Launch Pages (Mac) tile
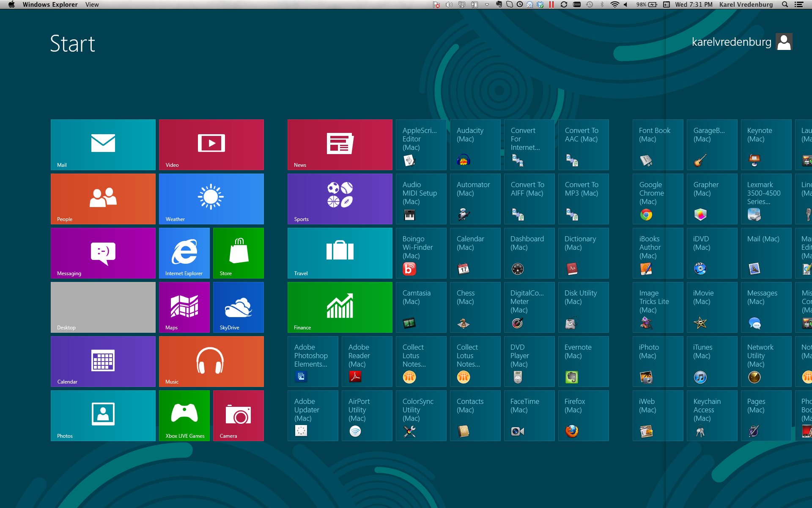Screen dimensions: 812x508 pyautogui.click(x=766, y=416)
